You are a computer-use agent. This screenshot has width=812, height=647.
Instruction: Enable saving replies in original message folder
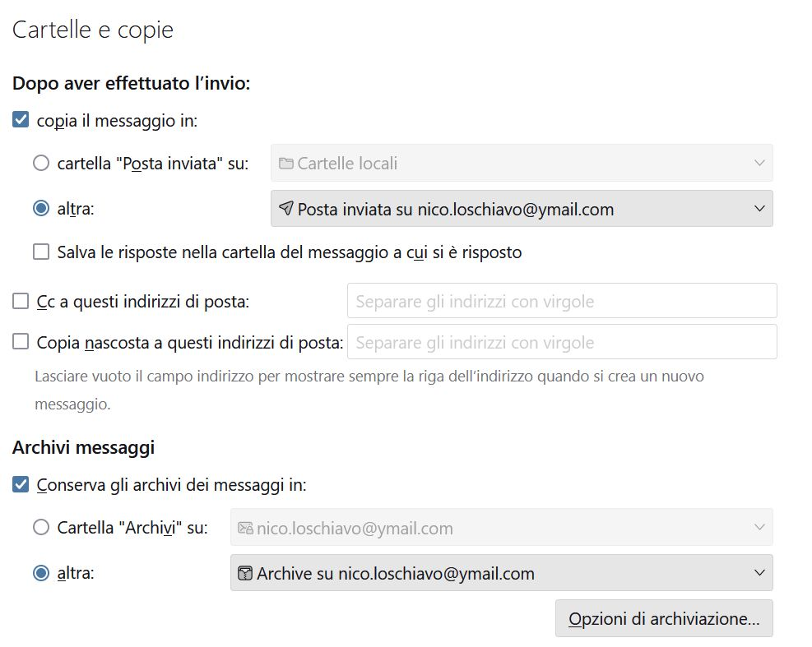[x=41, y=252]
